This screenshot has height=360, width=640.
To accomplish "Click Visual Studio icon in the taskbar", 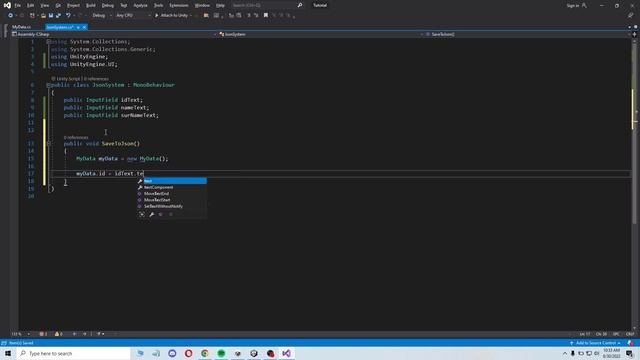I will click(287, 353).
